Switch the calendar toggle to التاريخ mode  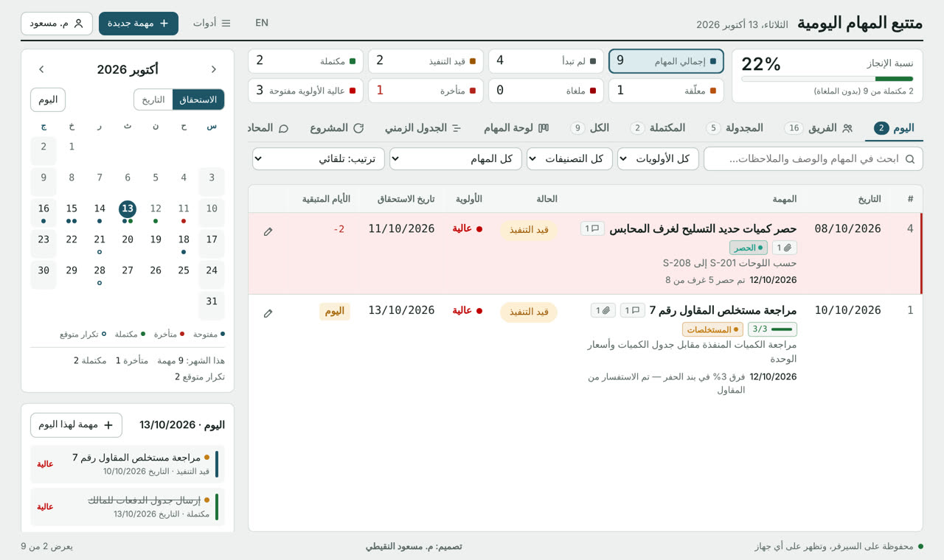pos(153,99)
